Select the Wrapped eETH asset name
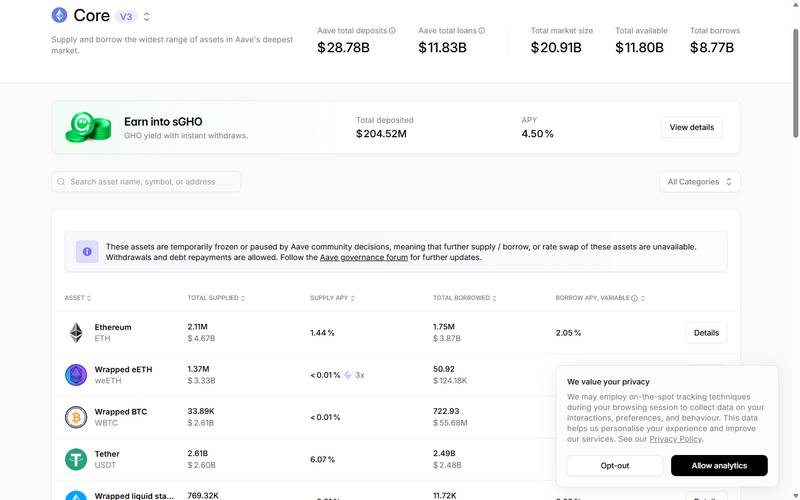Image resolution: width=800 pixels, height=500 pixels. (x=123, y=369)
